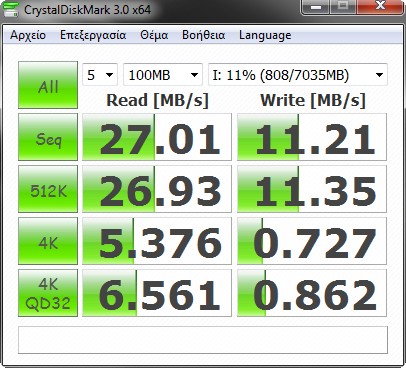Minimize the CrystalDiskMark window
This screenshot has height=368, width=406.
pos(315,7)
